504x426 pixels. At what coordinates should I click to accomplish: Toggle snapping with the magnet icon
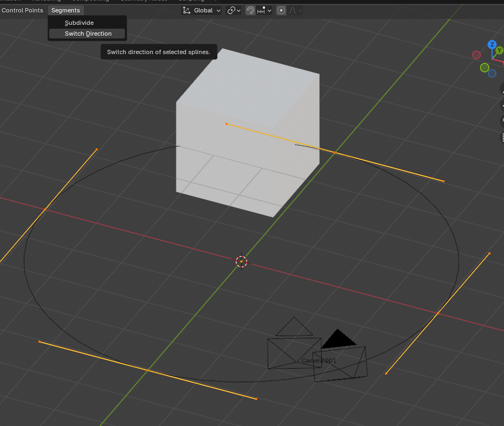(x=250, y=10)
